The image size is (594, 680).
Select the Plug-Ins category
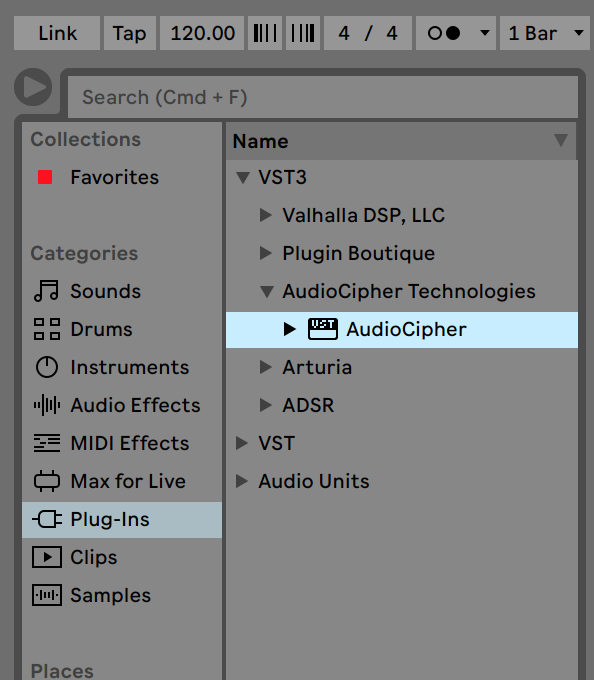point(122,520)
